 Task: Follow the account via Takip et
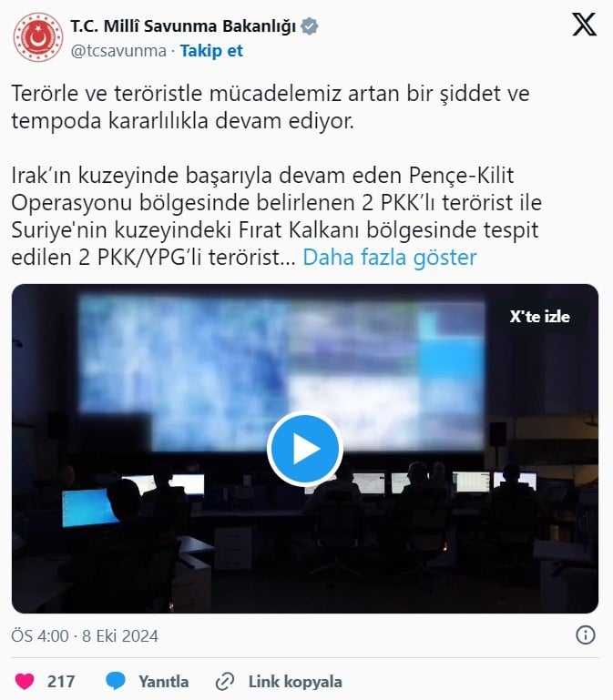tap(211, 51)
